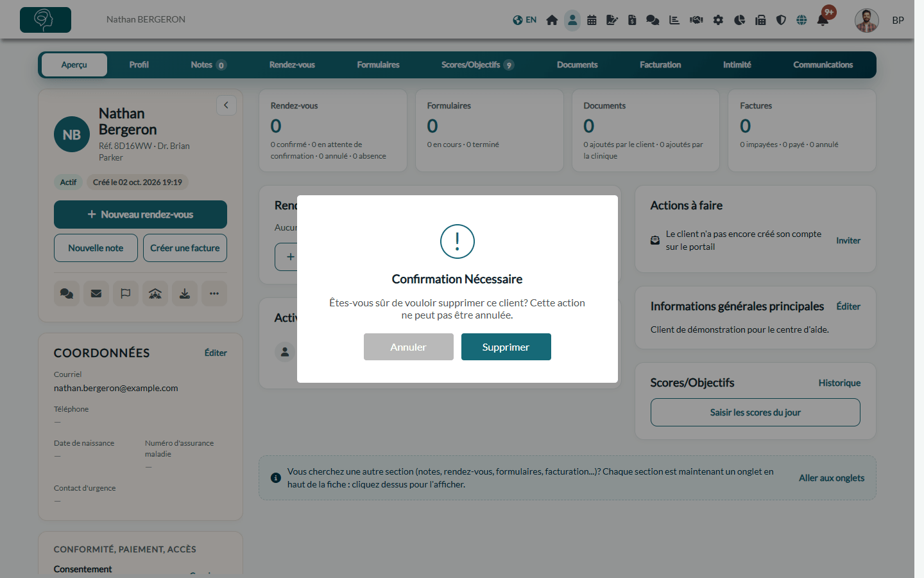
Task: Open the Formulaires tab
Action: [x=378, y=65]
